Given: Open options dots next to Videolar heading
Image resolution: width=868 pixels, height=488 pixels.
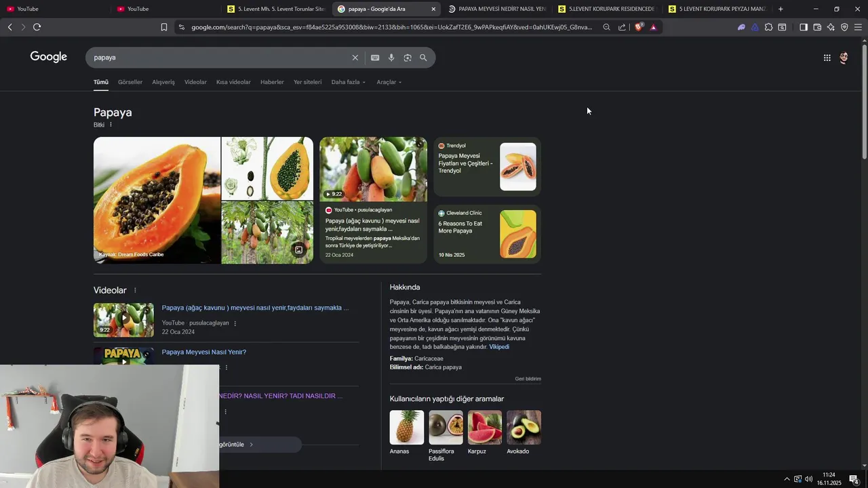Looking at the screenshot, I should (x=135, y=290).
